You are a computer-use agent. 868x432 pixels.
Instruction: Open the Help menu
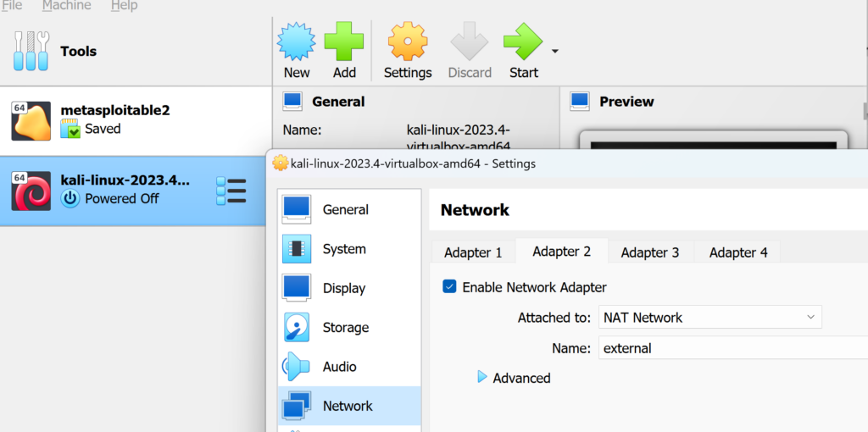124,6
